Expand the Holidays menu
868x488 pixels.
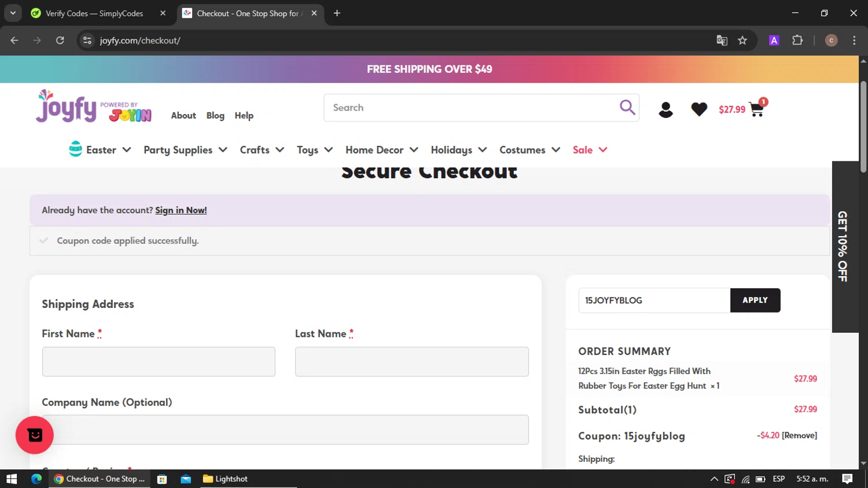point(459,150)
